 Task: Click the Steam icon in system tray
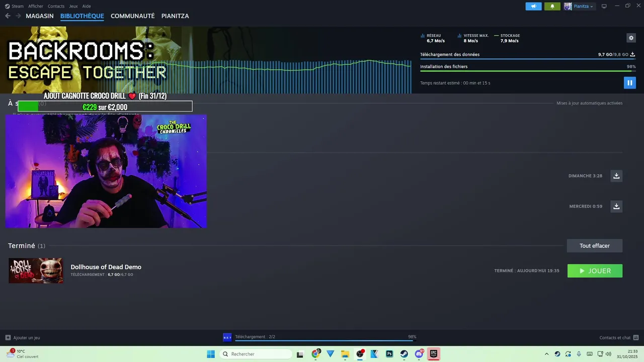click(557, 354)
